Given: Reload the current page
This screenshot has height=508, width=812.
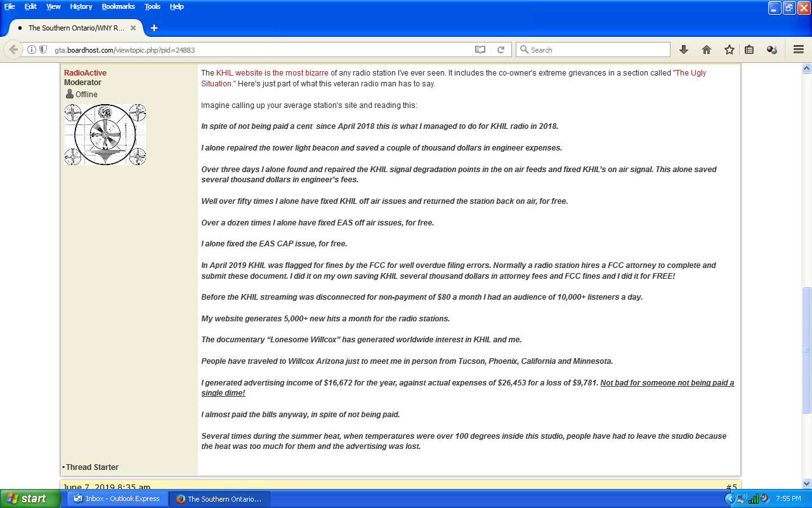Looking at the screenshot, I should click(x=501, y=50).
